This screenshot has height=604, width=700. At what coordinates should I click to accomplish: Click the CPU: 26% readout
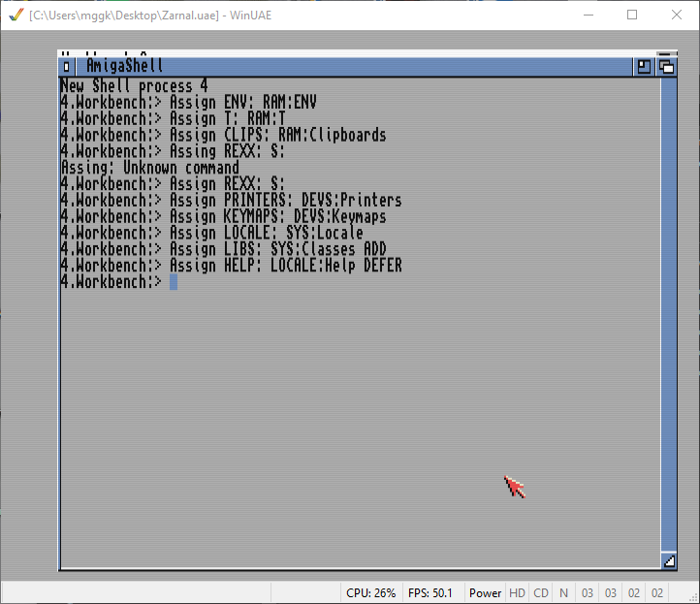point(371,592)
